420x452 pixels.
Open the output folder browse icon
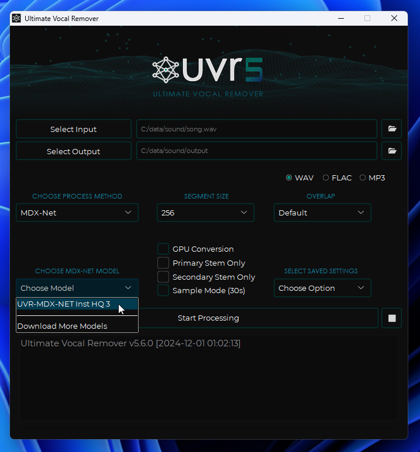(x=392, y=151)
